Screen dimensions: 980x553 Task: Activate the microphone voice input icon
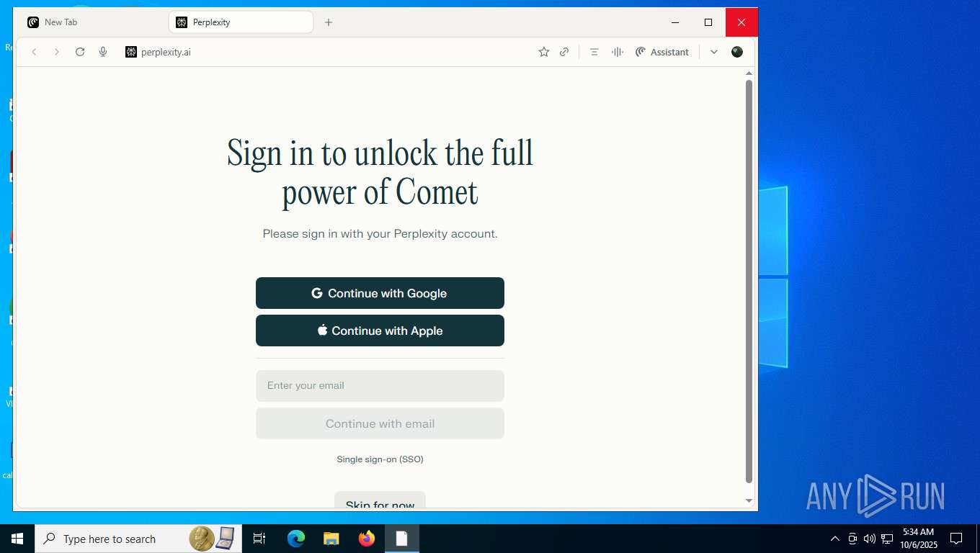(103, 52)
